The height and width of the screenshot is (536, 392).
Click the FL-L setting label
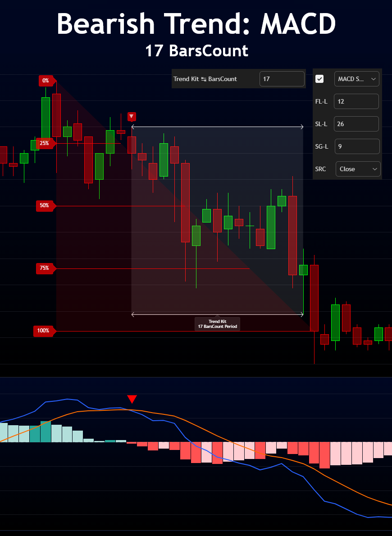(321, 101)
